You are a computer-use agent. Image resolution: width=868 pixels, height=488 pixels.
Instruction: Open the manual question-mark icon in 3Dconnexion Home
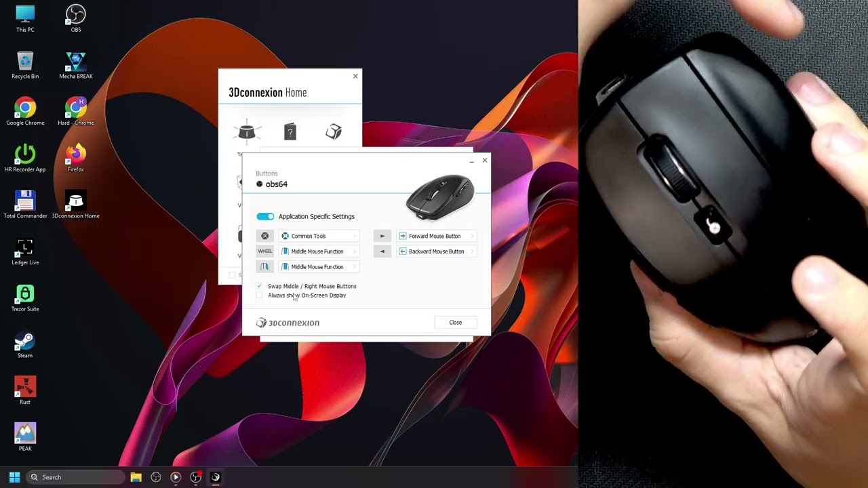(x=290, y=131)
